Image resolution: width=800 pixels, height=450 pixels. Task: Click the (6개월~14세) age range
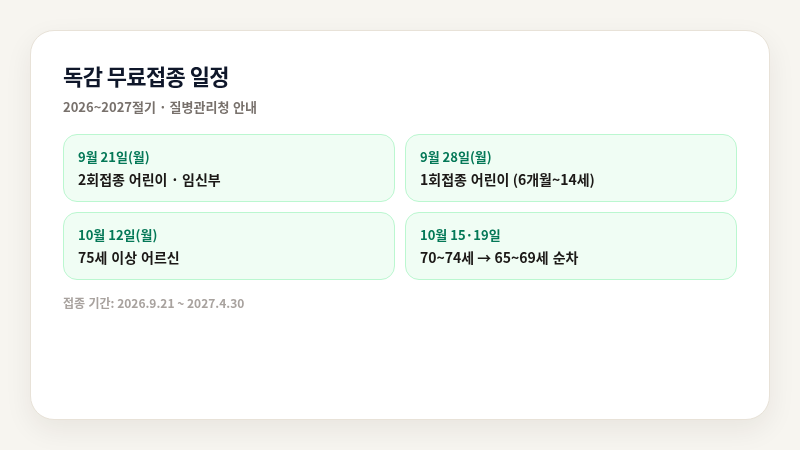click(554, 180)
